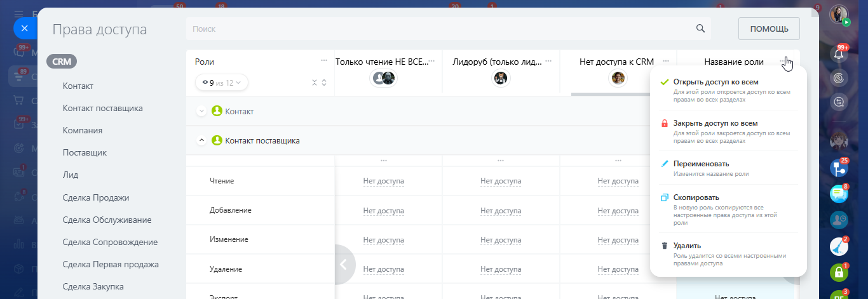This screenshot has width=868, height=299.
Task: Click the spiral icon in right sidebar
Action: (x=839, y=77)
